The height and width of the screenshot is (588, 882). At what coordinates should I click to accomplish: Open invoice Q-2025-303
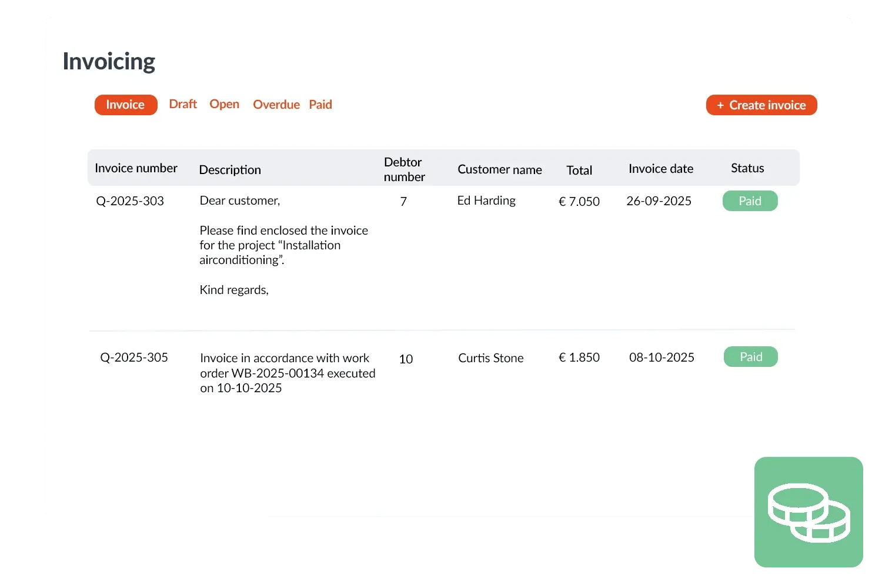click(130, 201)
